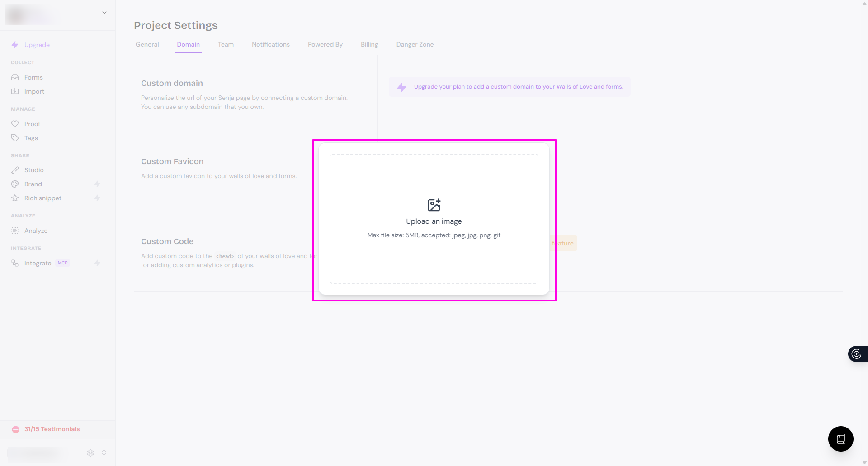Open the Danger Zone tab
Viewport: 868px width, 466px height.
pos(415,44)
